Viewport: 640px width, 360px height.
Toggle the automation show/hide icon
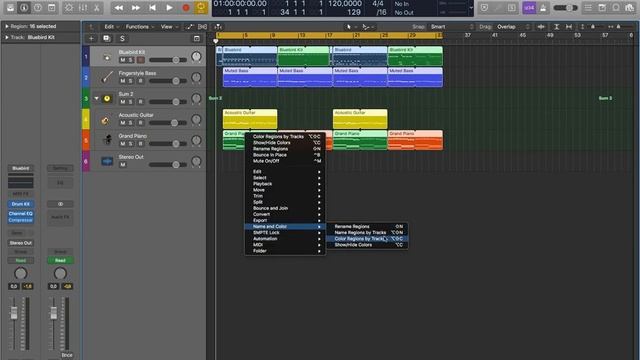click(x=190, y=27)
